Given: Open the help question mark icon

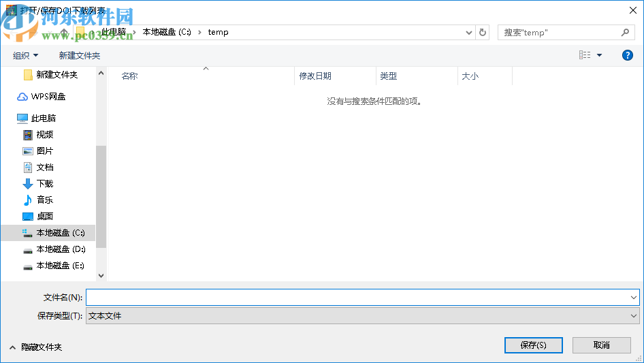Looking at the screenshot, I should [x=627, y=55].
